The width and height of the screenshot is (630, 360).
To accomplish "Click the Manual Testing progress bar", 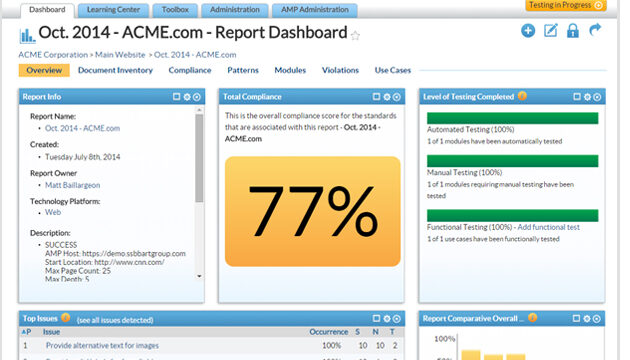I will point(512,161).
